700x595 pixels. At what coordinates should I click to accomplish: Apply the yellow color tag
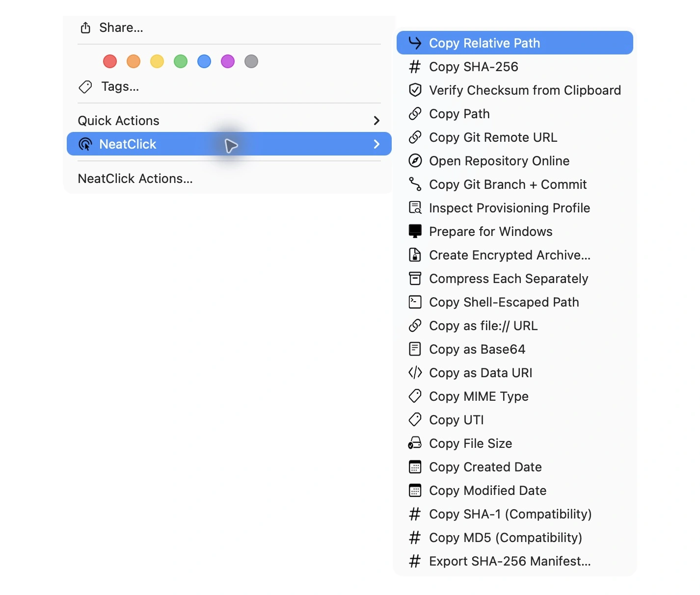pyautogui.click(x=157, y=61)
